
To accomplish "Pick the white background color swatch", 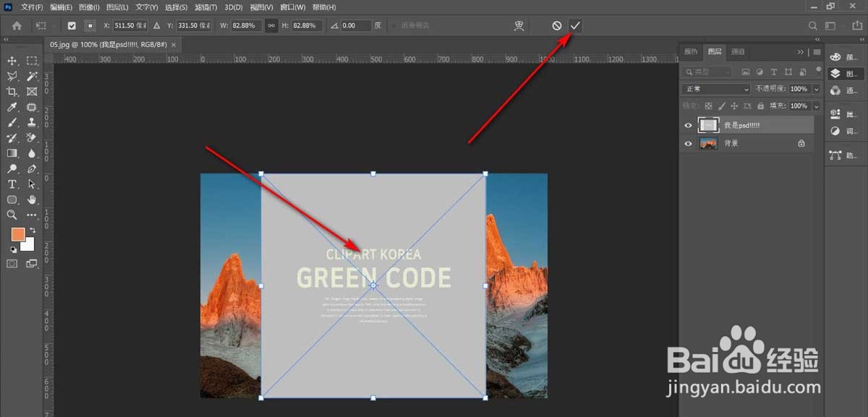I will [x=29, y=246].
